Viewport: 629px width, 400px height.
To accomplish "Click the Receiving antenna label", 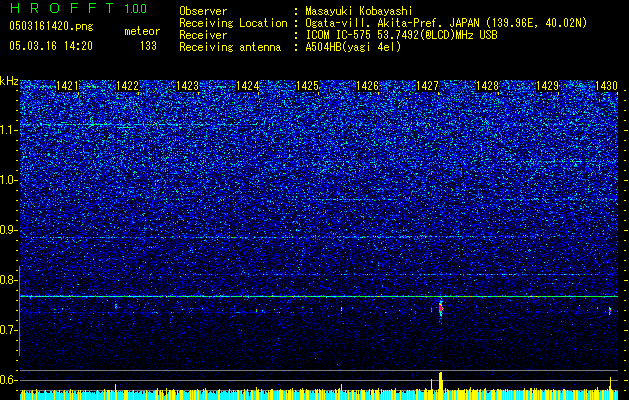I will pyautogui.click(x=230, y=47).
